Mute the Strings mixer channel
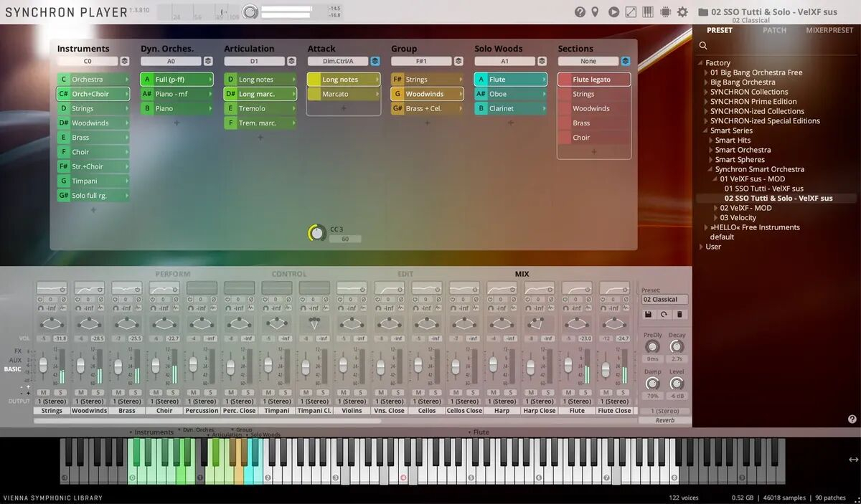 44,392
